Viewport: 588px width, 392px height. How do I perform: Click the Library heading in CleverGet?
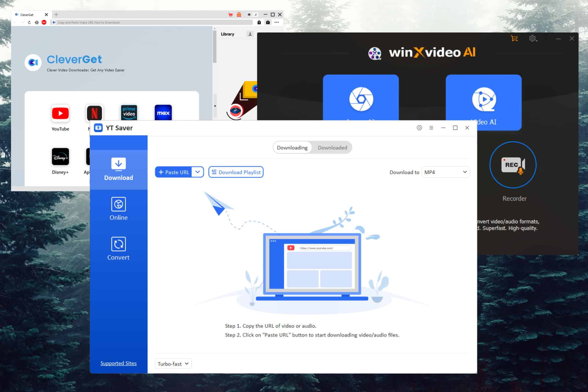click(x=228, y=34)
